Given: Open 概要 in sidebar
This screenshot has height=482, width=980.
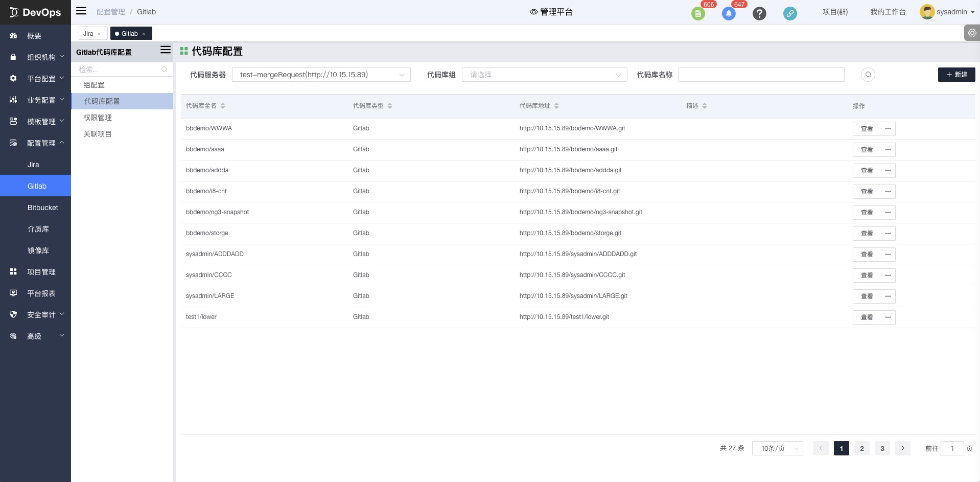Looking at the screenshot, I should coord(35,36).
